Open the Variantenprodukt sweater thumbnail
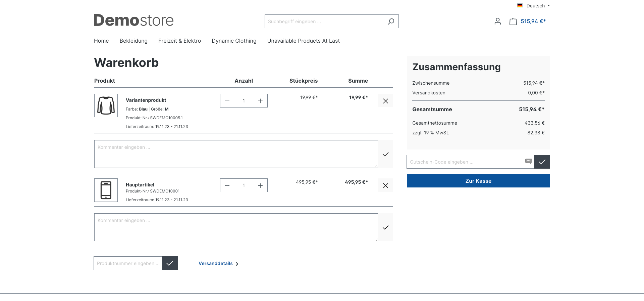This screenshot has width=644, height=301. 106,105
